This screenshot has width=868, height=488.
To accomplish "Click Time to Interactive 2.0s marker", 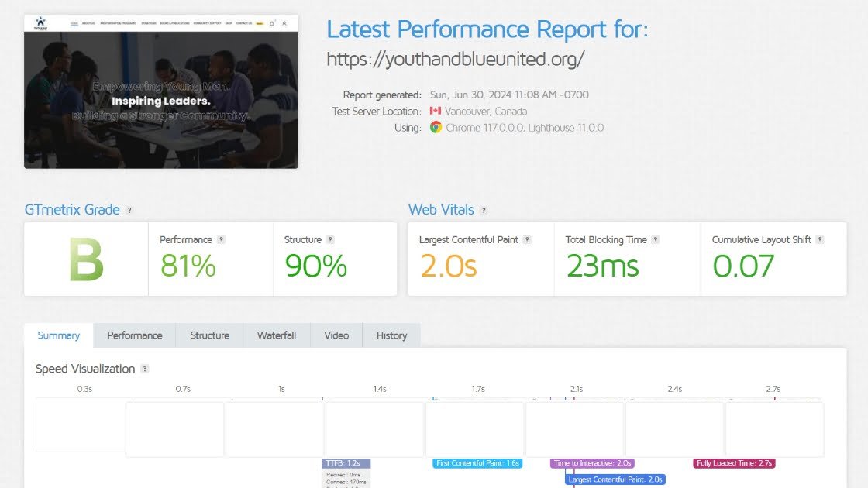I will (592, 463).
